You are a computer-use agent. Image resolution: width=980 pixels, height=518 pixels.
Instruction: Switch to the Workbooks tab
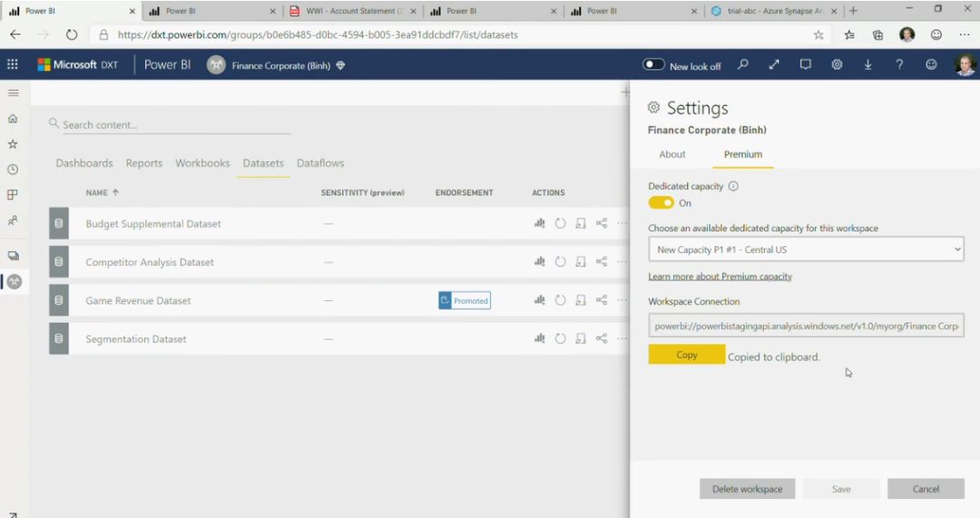[202, 163]
